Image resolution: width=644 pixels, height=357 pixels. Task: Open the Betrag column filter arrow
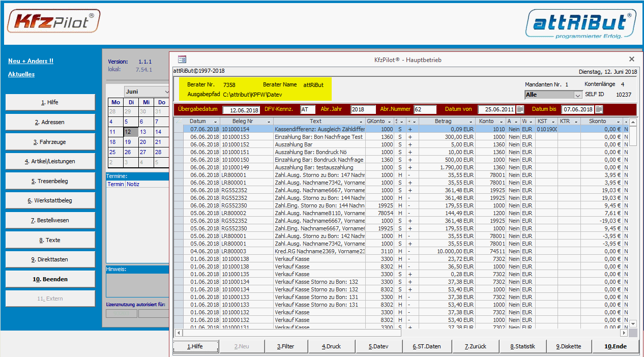(x=472, y=122)
